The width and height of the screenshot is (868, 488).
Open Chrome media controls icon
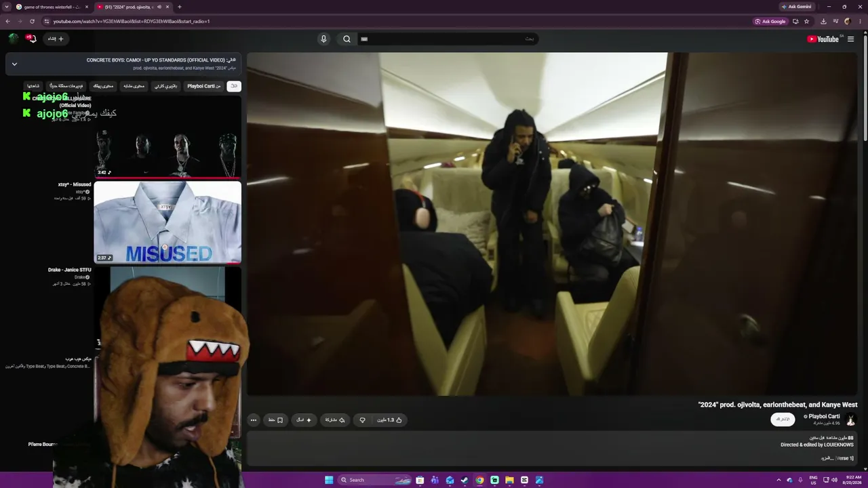(835, 21)
